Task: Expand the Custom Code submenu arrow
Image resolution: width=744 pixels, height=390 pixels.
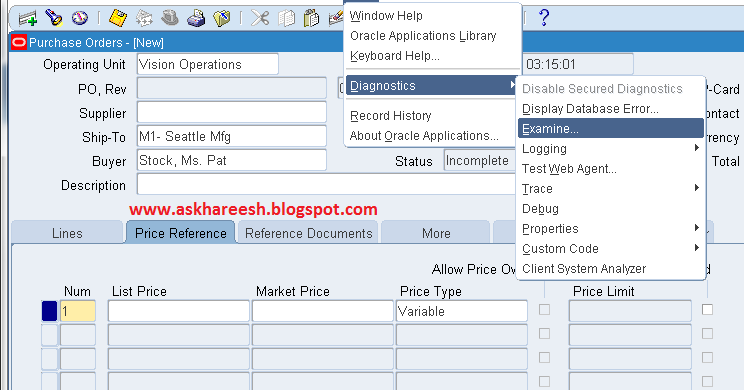Action: [697, 248]
